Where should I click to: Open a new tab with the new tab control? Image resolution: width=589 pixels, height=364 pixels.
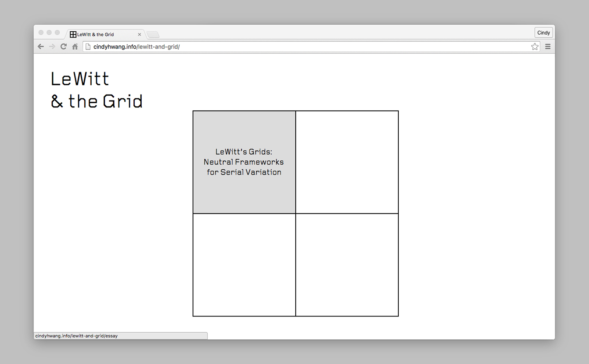[154, 34]
